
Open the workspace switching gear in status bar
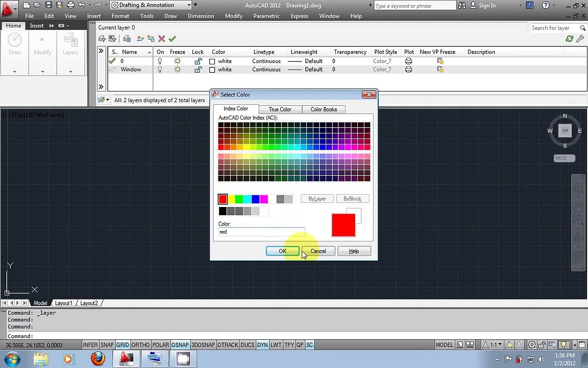[x=532, y=344]
